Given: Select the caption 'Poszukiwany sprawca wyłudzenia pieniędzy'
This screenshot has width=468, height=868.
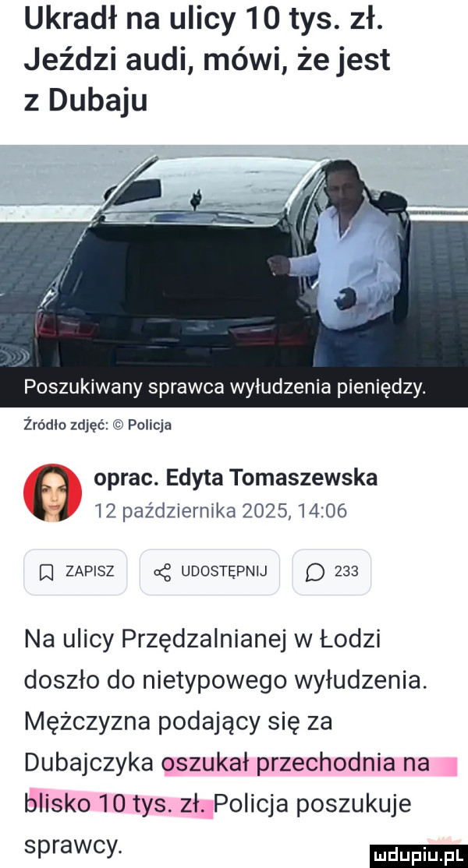Looking at the screenshot, I should pos(225,387).
